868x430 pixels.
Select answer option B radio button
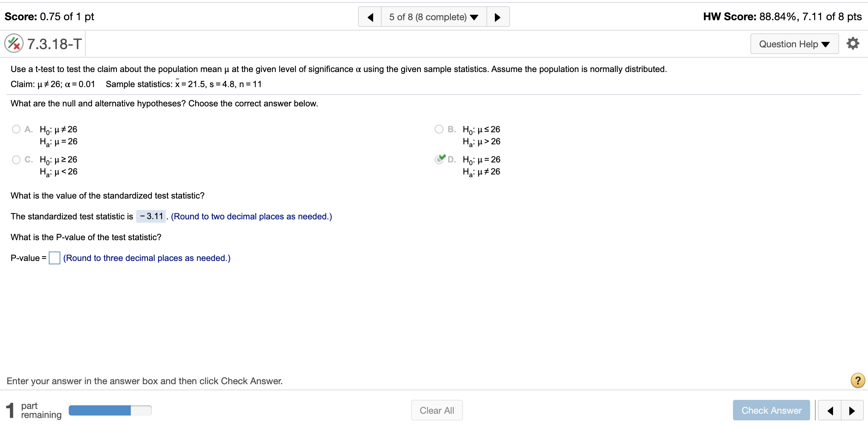tap(439, 129)
